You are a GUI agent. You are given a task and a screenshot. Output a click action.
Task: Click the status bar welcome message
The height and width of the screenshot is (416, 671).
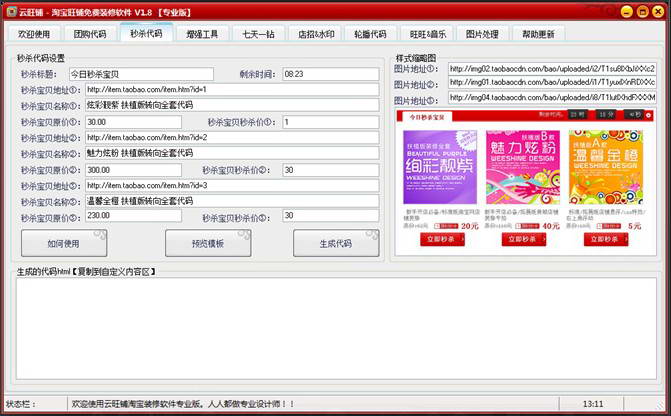pyautogui.click(x=183, y=404)
